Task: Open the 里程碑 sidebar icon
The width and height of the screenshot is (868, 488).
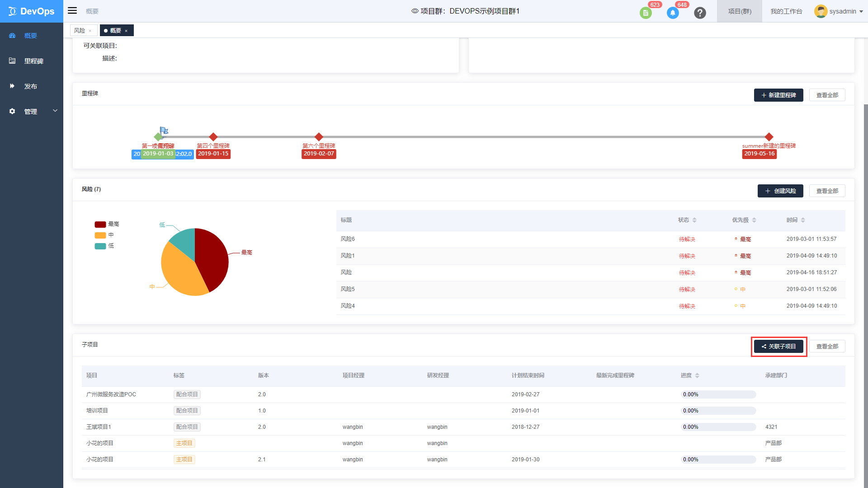Action: pos(12,61)
